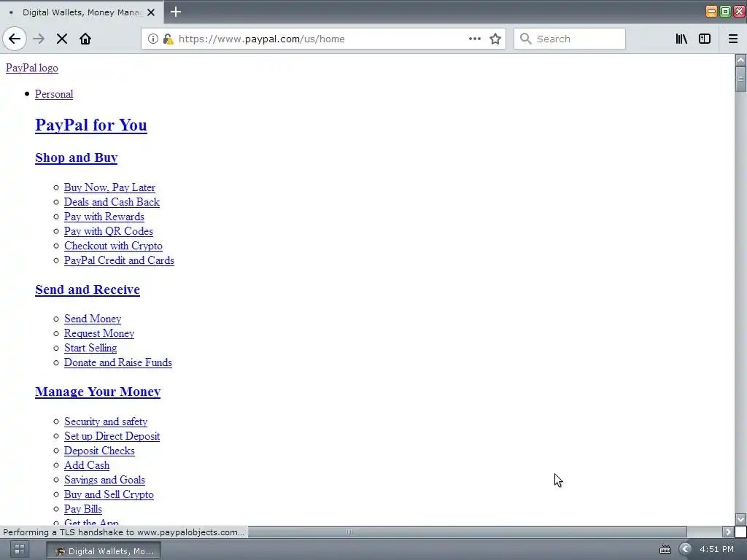Select Digital Wallets taskbar window button
The height and width of the screenshot is (560, 747).
(104, 551)
